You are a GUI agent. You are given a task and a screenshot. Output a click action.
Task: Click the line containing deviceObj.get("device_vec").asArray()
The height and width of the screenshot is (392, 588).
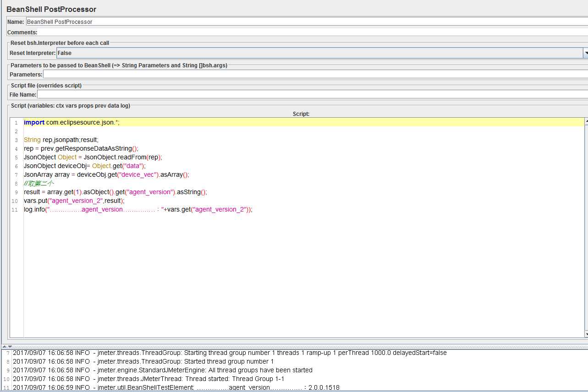pos(106,174)
